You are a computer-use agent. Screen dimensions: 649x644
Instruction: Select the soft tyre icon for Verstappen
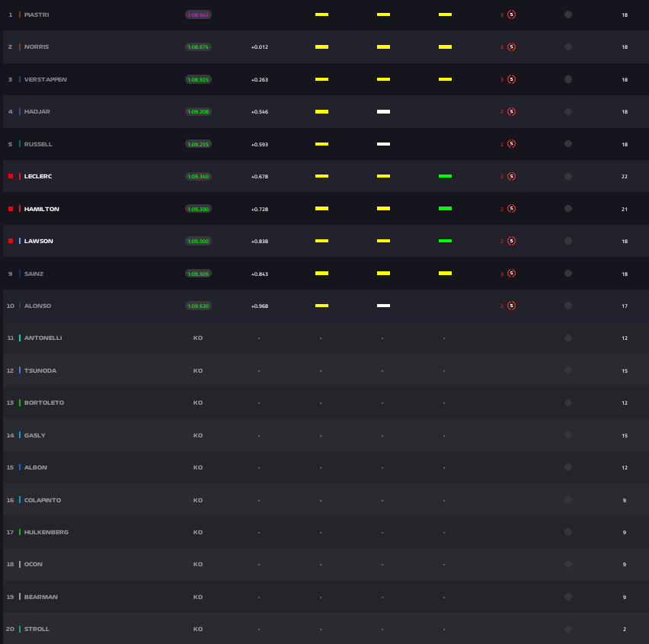pyautogui.click(x=512, y=79)
